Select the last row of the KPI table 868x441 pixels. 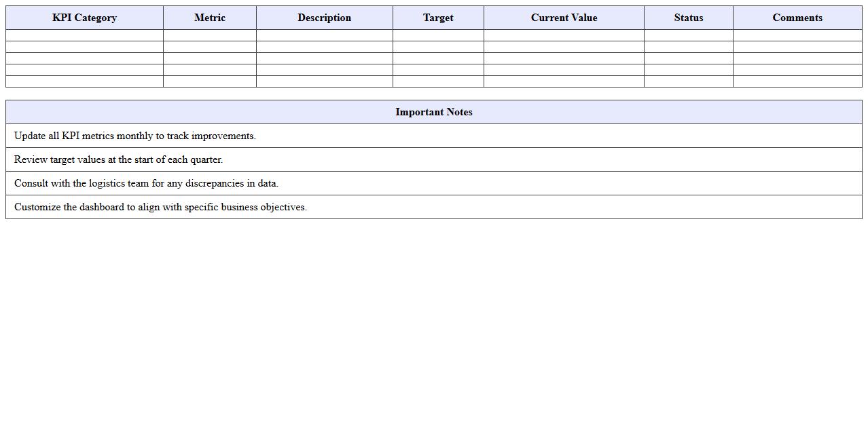(433, 81)
